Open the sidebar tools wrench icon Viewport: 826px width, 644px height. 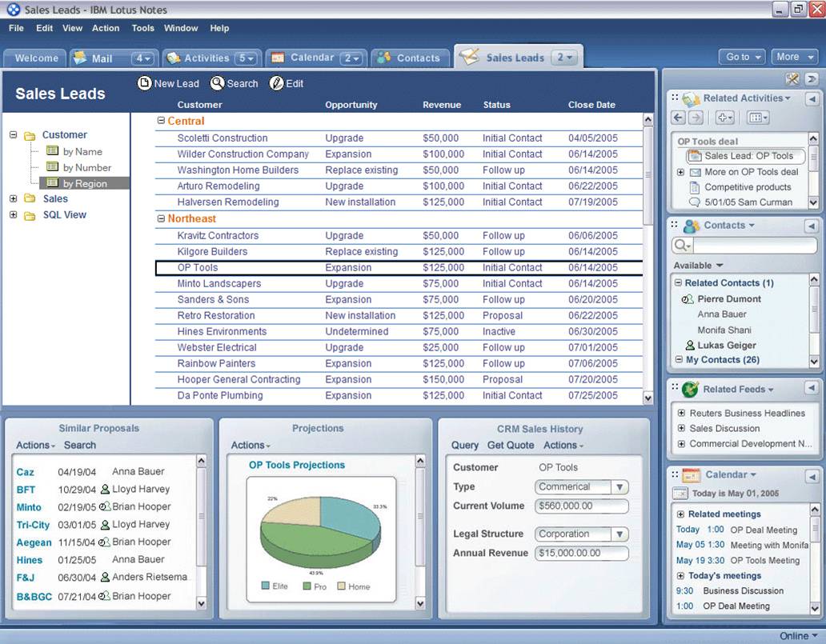[792, 78]
